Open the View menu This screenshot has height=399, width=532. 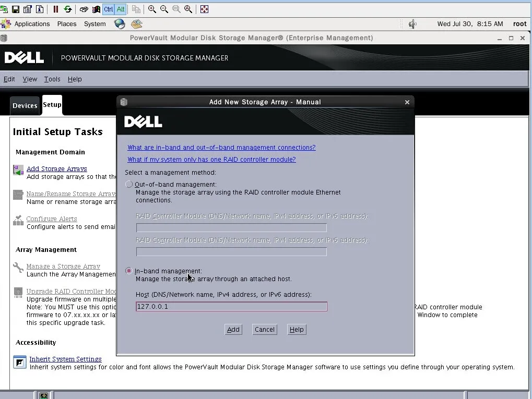tap(30, 79)
